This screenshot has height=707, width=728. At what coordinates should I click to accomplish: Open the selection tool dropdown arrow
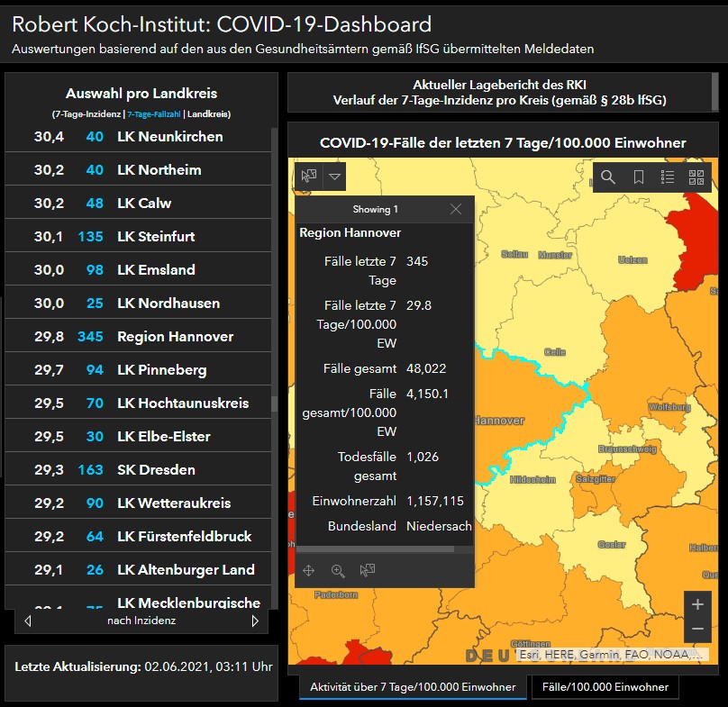click(x=335, y=177)
